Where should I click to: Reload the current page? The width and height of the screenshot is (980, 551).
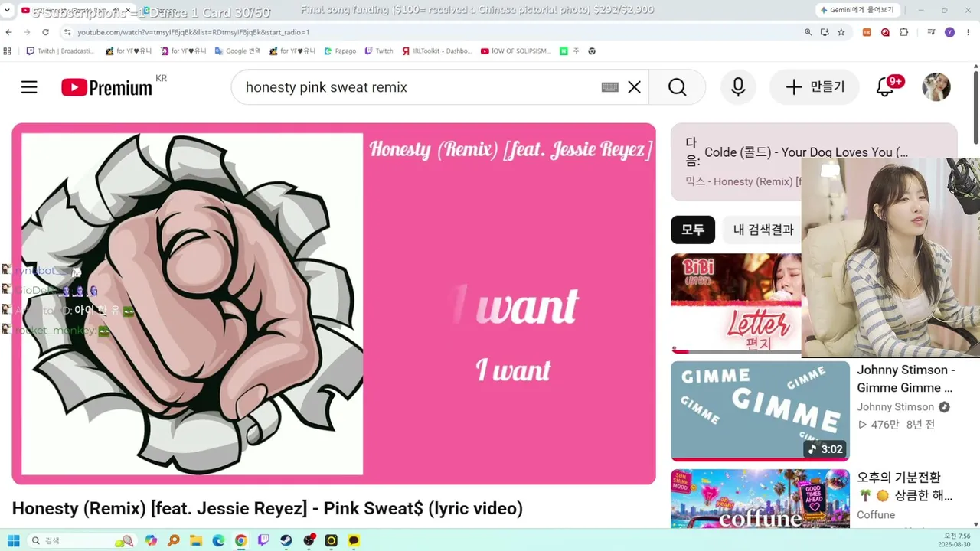(46, 32)
